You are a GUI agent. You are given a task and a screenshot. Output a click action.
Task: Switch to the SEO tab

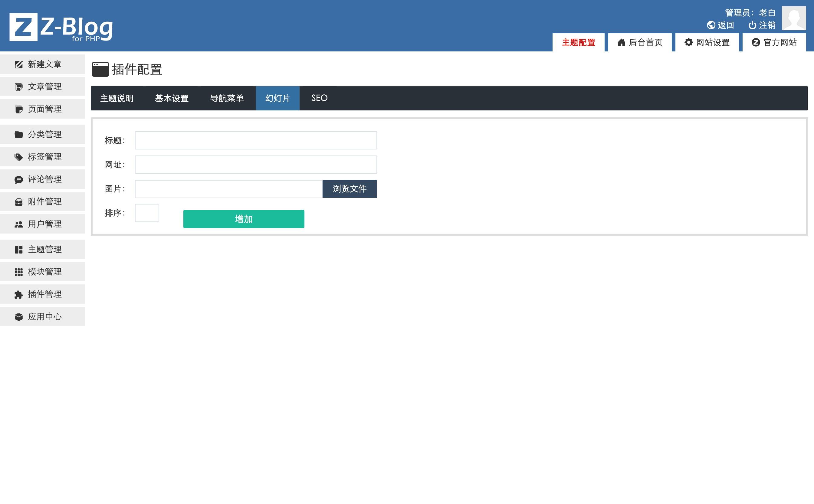(x=319, y=98)
